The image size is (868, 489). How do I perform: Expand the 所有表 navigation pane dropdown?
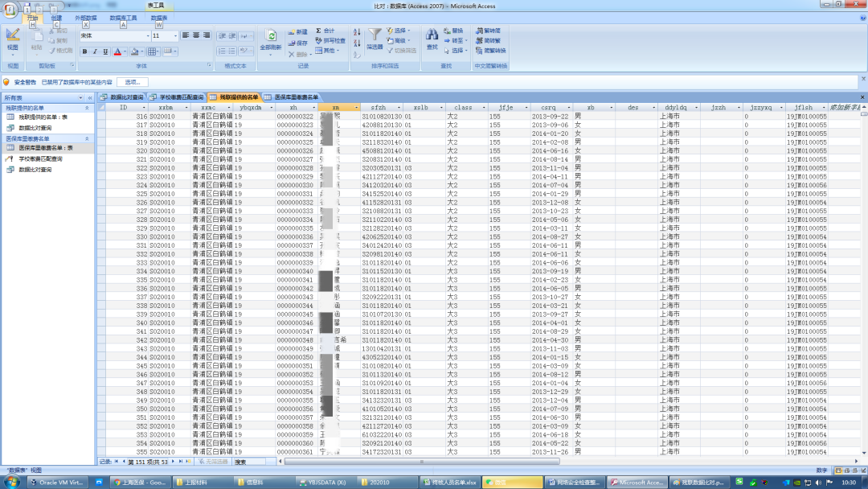[x=80, y=97]
